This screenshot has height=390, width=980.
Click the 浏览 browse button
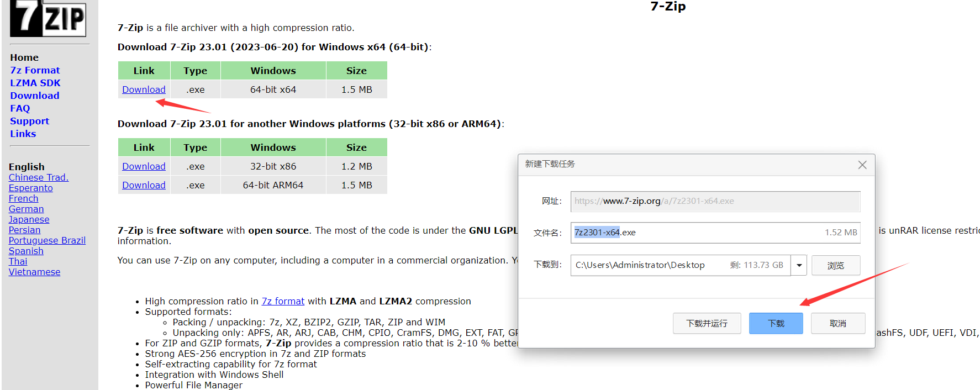click(x=835, y=265)
